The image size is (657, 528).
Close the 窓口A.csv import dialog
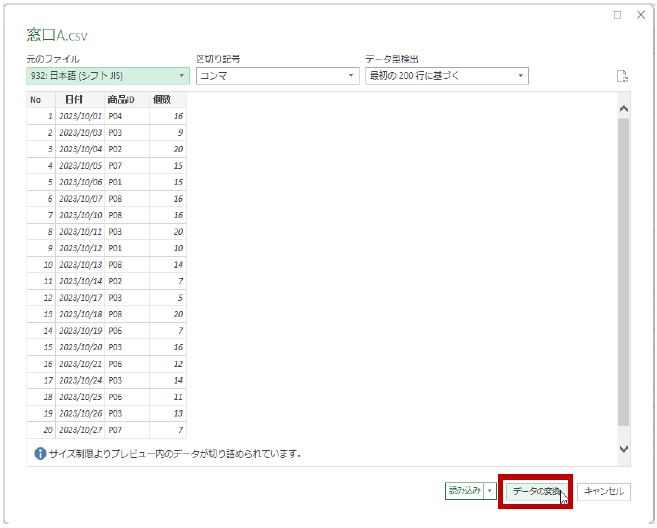(640, 15)
